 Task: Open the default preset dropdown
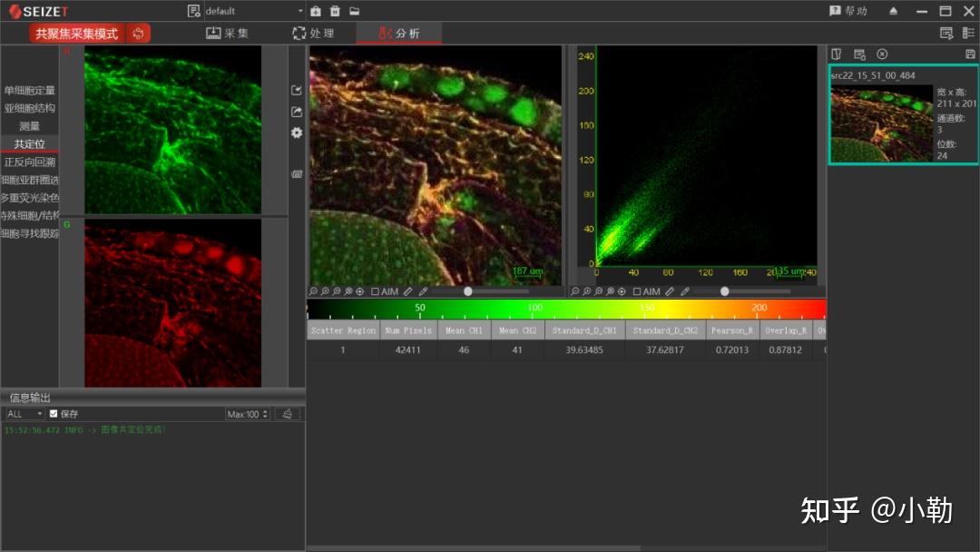(254, 11)
